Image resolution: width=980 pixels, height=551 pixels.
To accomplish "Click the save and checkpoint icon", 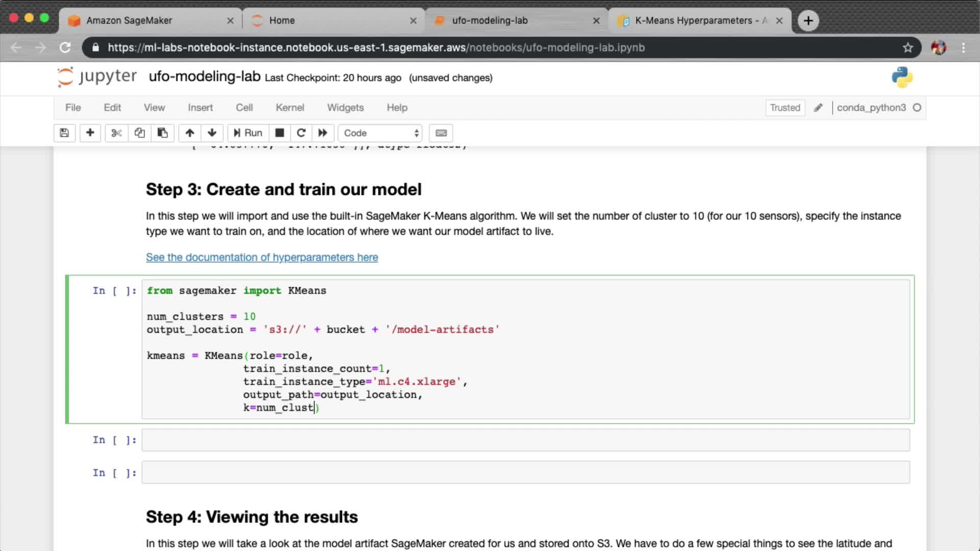I will (x=64, y=133).
